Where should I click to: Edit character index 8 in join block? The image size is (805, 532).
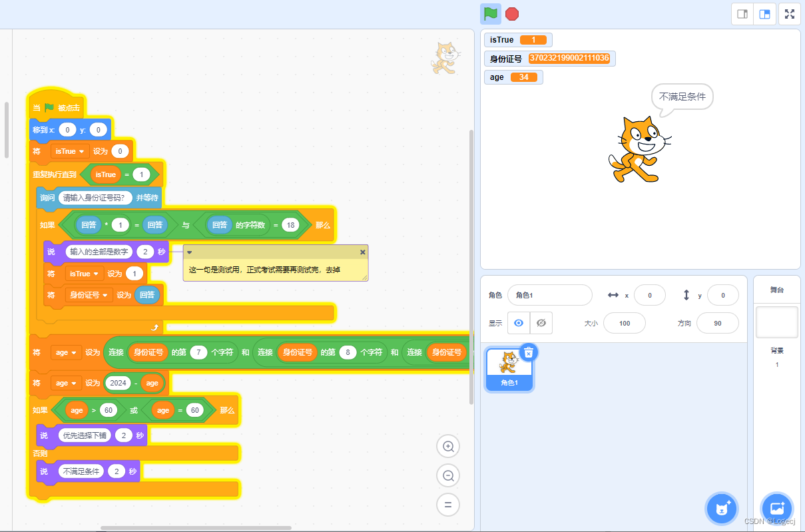point(348,352)
